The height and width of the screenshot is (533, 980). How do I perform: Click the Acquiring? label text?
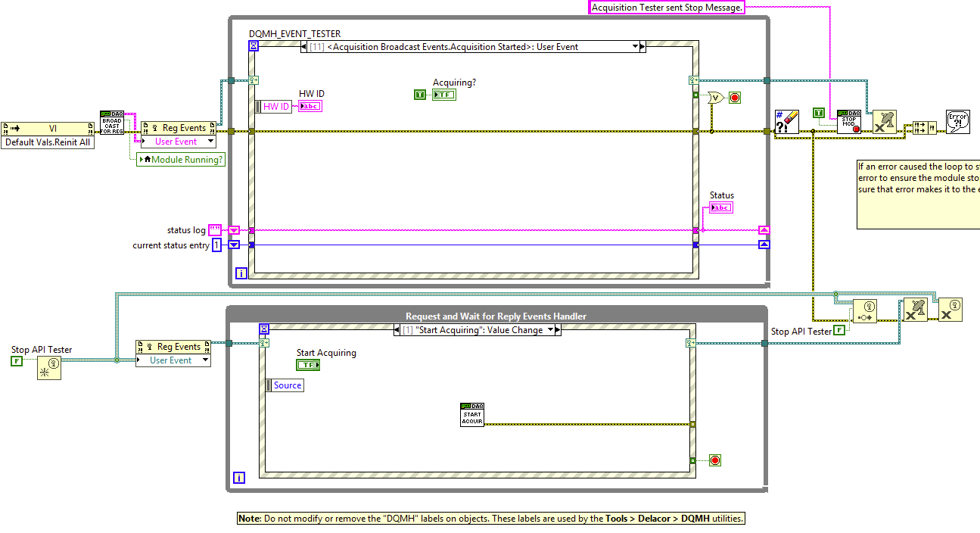454,83
